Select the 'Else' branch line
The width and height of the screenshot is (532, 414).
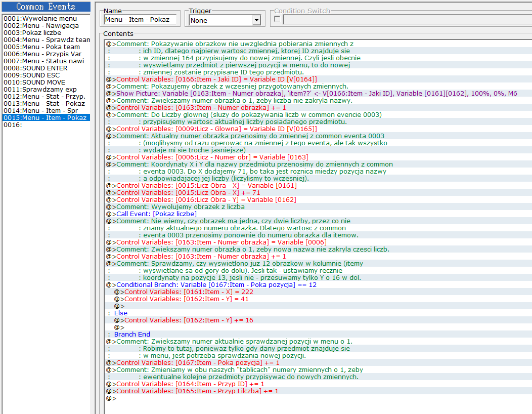[318, 313]
